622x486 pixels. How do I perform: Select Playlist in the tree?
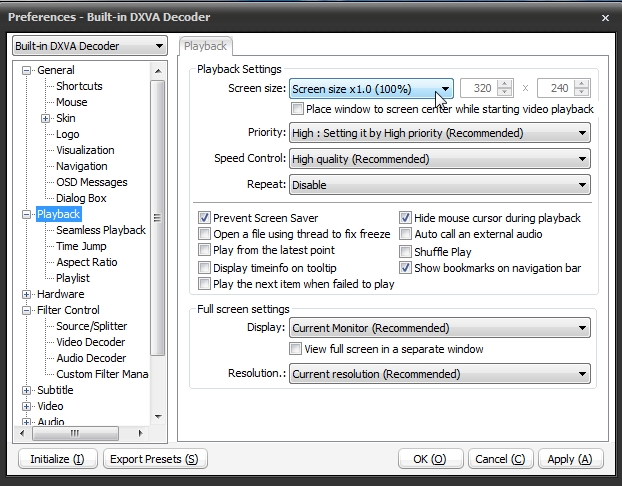pyautogui.click(x=73, y=278)
